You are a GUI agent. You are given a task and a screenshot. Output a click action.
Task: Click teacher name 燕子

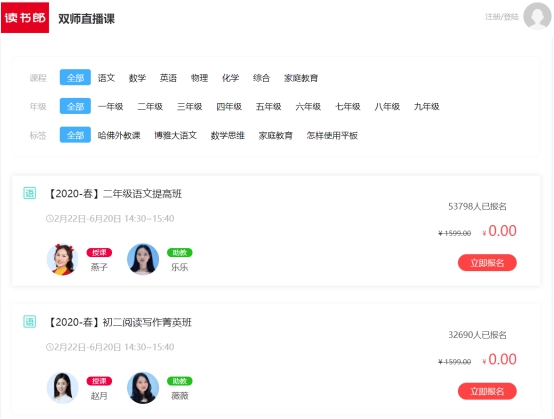pyautogui.click(x=99, y=267)
